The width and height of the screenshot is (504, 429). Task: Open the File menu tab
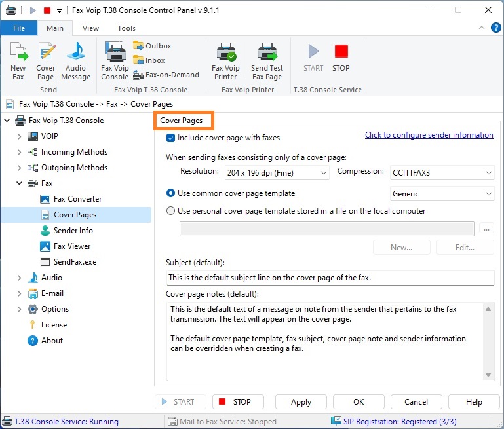(x=19, y=28)
